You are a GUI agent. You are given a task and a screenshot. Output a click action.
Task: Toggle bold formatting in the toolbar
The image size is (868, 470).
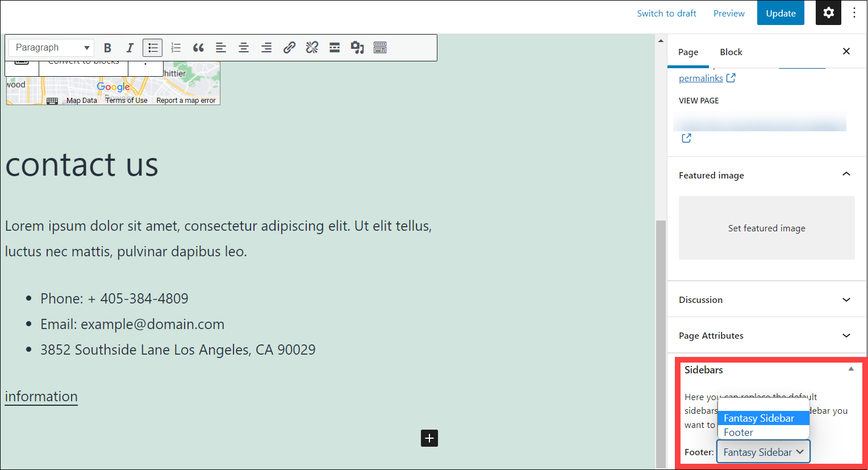click(107, 48)
